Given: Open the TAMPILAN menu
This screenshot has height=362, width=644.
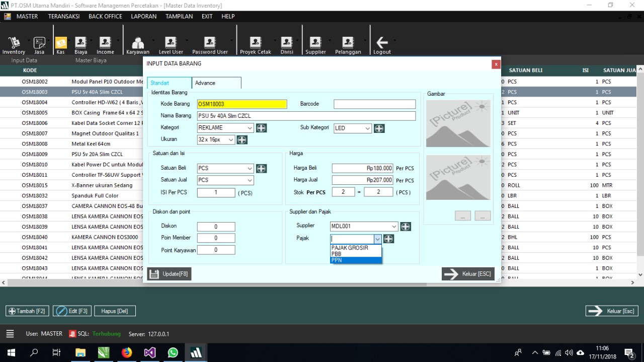Looking at the screenshot, I should [x=179, y=17].
